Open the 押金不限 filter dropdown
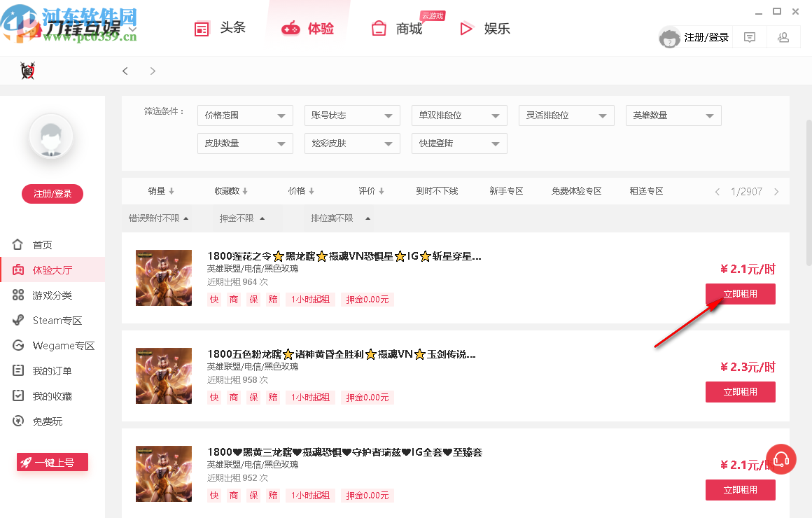Screen dimensions: 812x518 tap(239, 218)
